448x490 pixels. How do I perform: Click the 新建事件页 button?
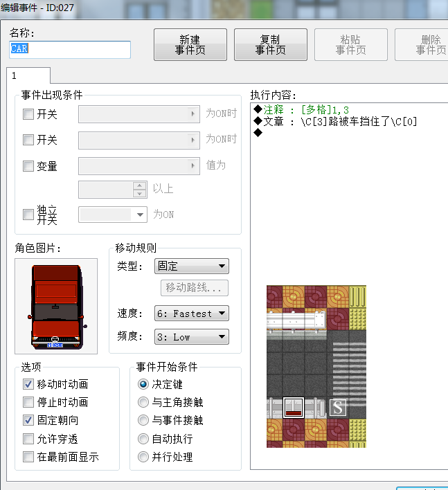pyautogui.click(x=190, y=45)
